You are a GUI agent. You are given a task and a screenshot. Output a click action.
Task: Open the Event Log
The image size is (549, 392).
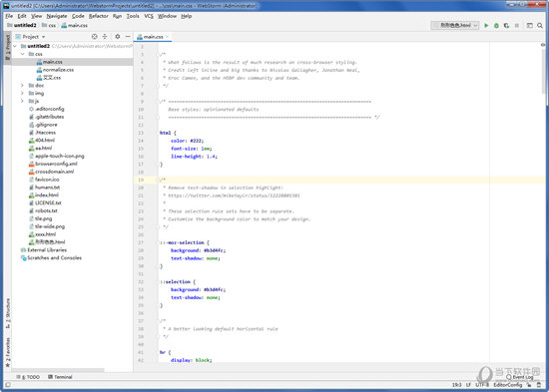pos(520,377)
